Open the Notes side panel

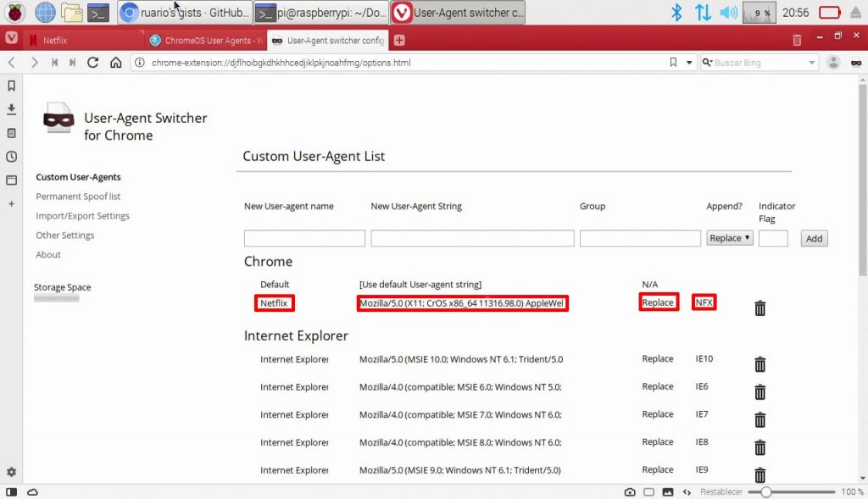[11, 133]
